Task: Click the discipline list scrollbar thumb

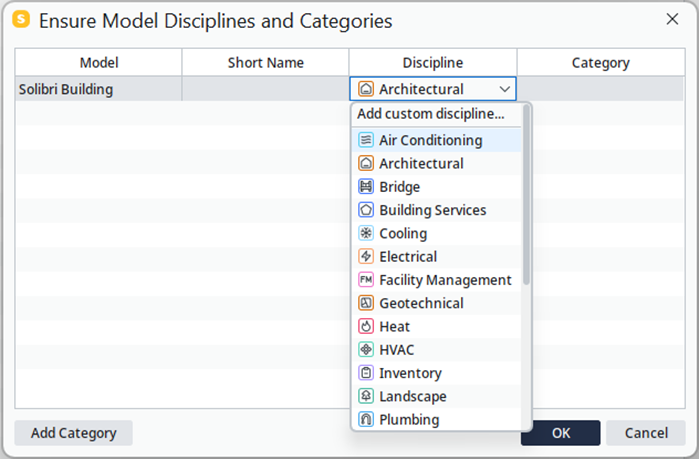Action: pos(526,195)
